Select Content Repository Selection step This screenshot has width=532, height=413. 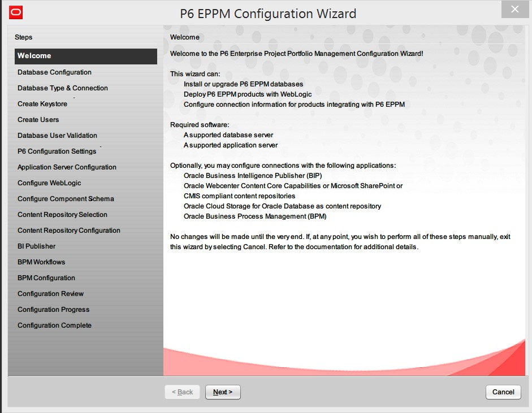[62, 215]
